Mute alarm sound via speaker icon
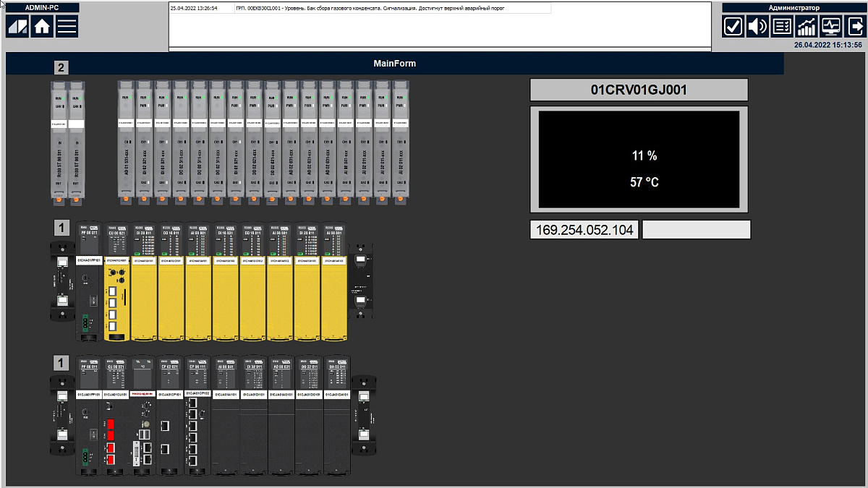The height and width of the screenshot is (488, 868). coord(757,27)
